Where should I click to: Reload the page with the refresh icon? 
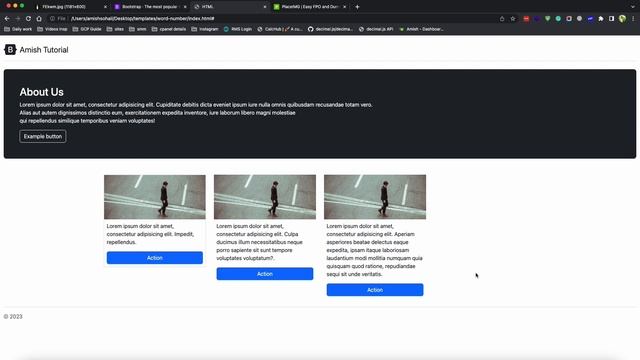28,18
